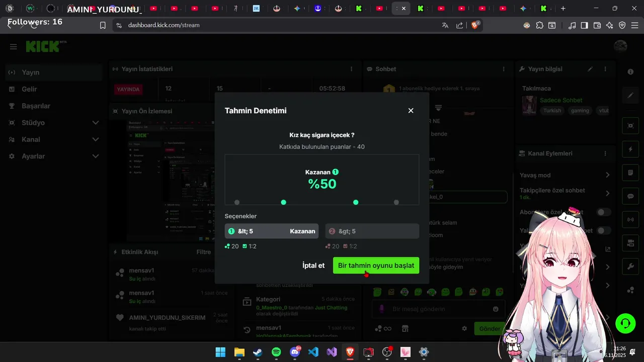Toggle the switch below Abonelere özel sohbet
The height and width of the screenshot is (362, 644).
pyautogui.click(x=603, y=230)
